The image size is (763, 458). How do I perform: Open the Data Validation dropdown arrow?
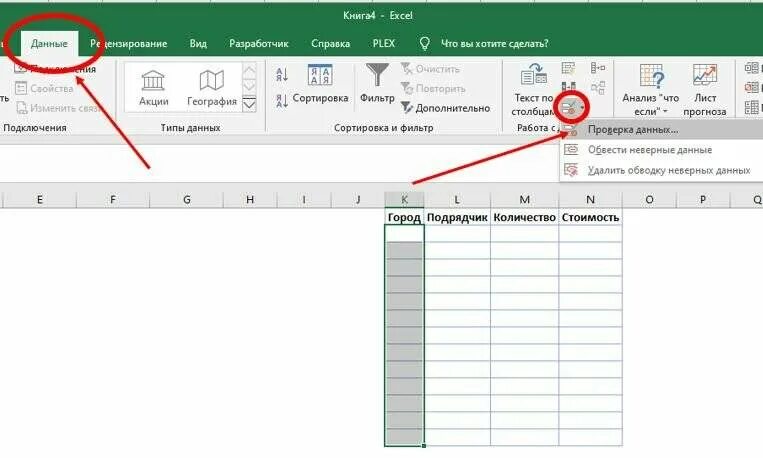click(582, 107)
